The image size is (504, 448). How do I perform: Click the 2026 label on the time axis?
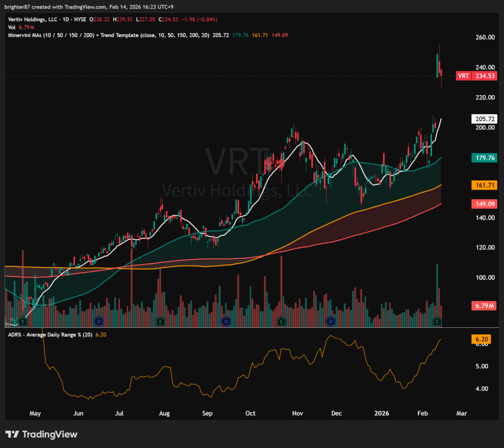pos(380,414)
